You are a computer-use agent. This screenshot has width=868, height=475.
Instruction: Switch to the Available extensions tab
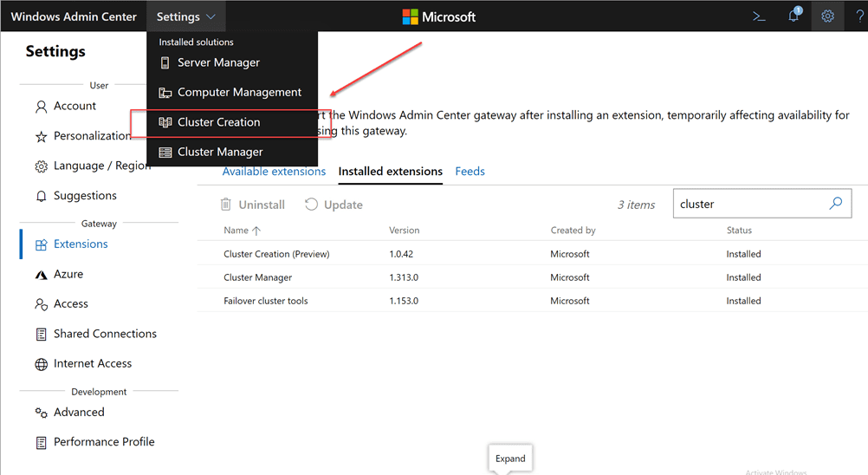(x=274, y=172)
